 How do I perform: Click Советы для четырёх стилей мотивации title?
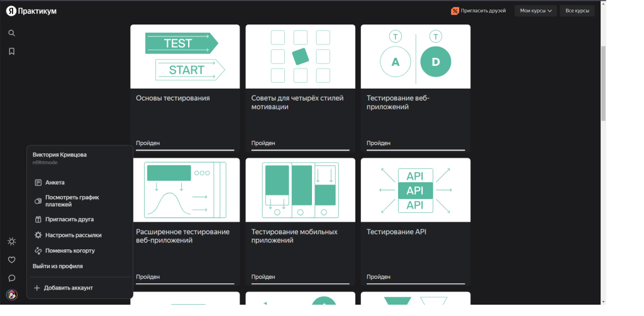click(297, 102)
